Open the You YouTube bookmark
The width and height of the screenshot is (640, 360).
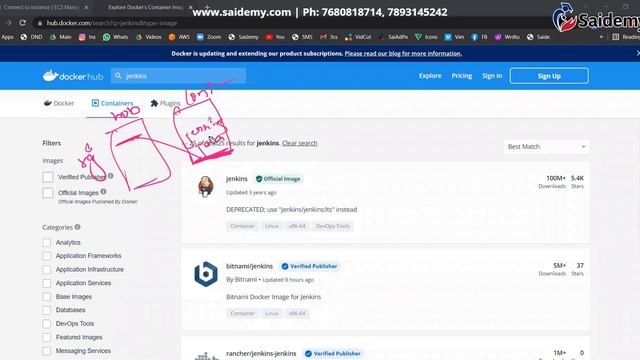(275, 37)
